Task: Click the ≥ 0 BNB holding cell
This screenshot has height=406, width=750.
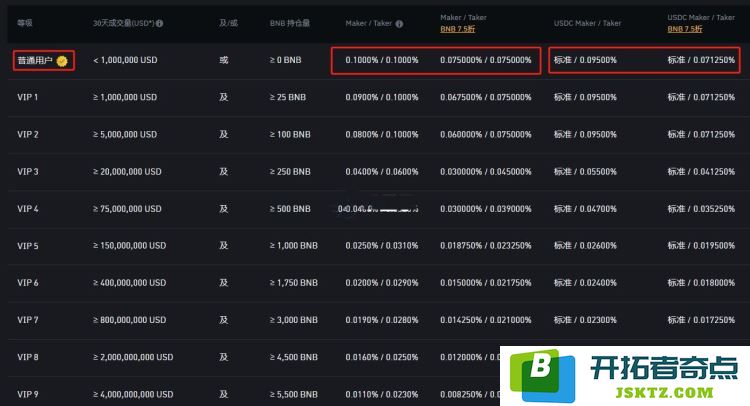Action: 286,60
